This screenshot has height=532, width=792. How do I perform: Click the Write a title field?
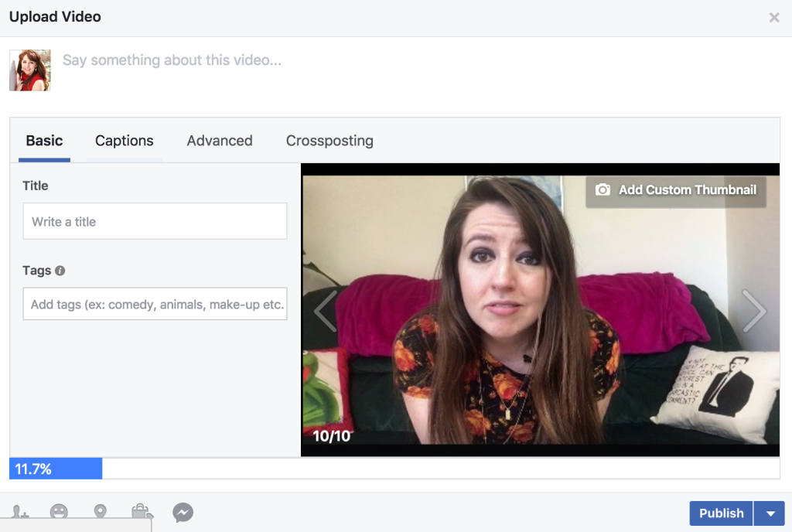click(155, 221)
